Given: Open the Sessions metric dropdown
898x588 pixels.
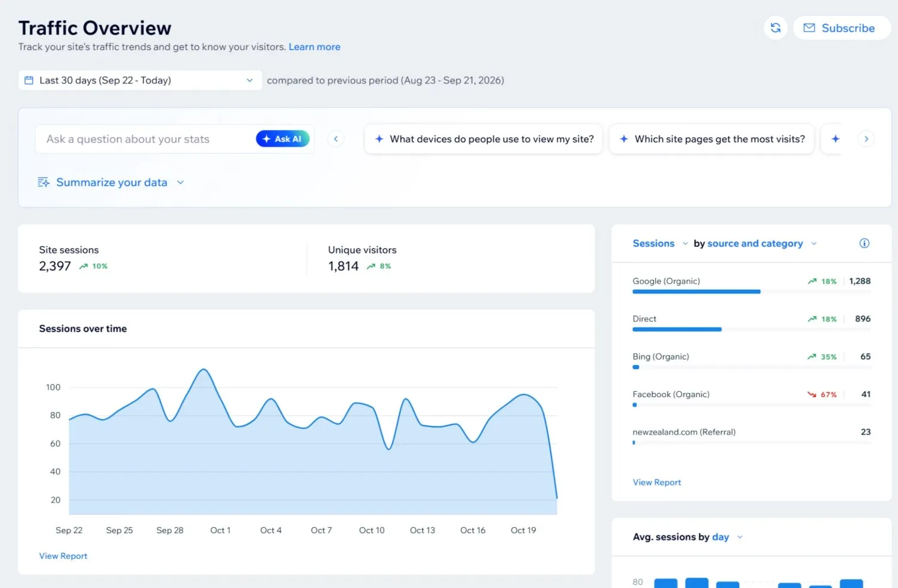Looking at the screenshot, I should 660,243.
